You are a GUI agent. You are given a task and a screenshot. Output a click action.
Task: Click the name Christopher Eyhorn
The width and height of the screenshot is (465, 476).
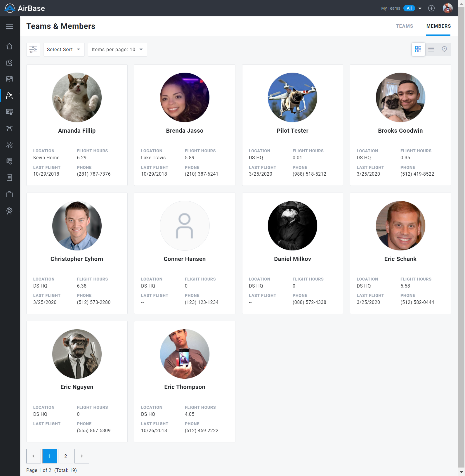pyautogui.click(x=77, y=259)
